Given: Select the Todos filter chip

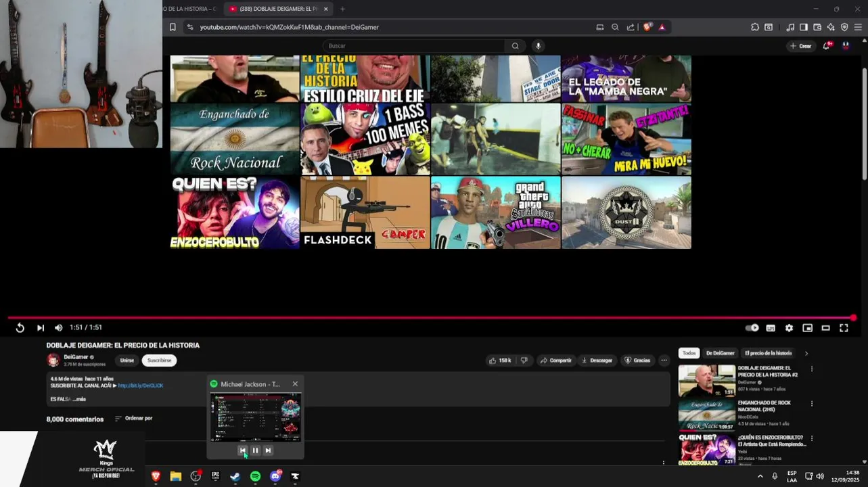Looking at the screenshot, I should coord(689,353).
